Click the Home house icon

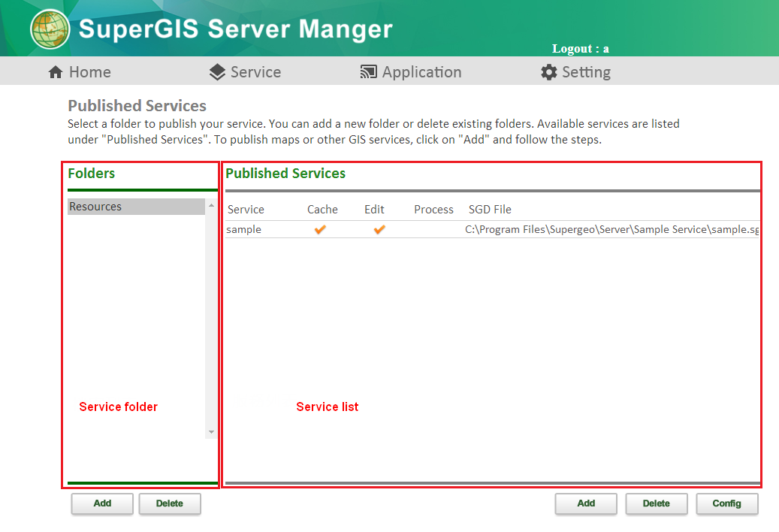(x=56, y=73)
